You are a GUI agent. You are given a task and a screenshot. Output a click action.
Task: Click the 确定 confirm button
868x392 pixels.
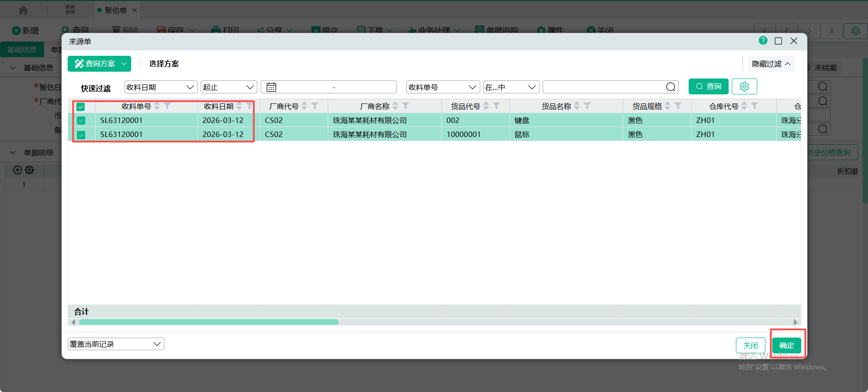tap(786, 345)
